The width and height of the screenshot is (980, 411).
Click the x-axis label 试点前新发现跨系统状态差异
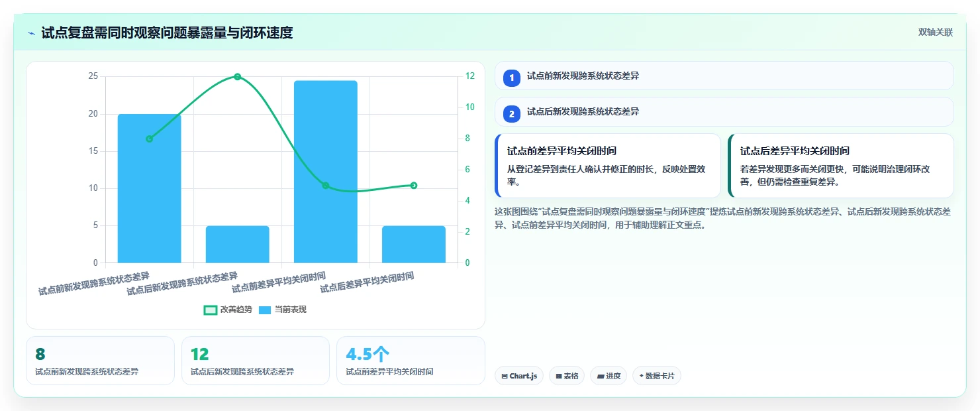94,283
